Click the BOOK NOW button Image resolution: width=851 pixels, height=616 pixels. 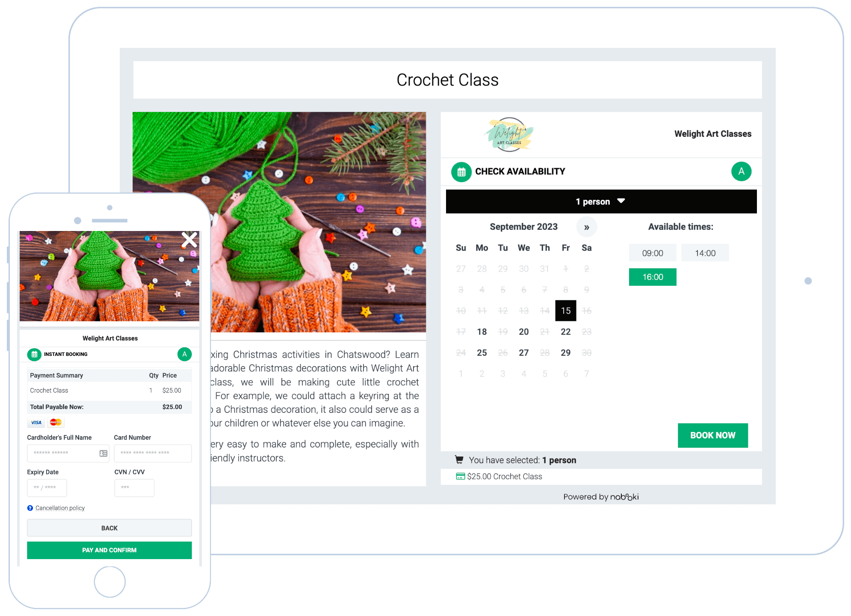pyautogui.click(x=713, y=435)
